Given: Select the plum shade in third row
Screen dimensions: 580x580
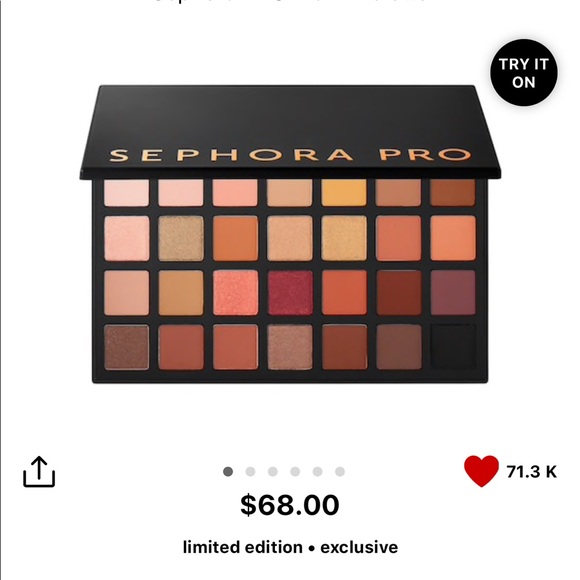Looking at the screenshot, I should click(x=453, y=293).
